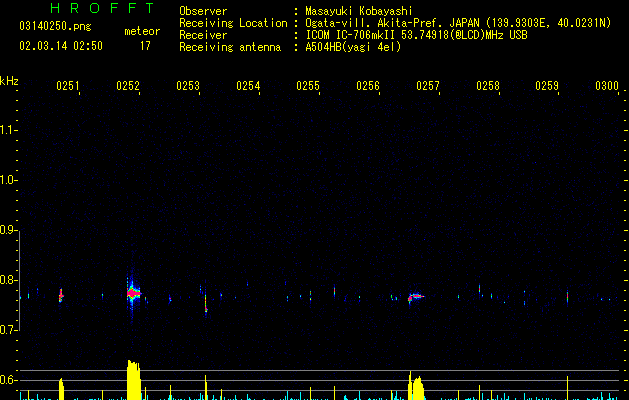
Task: Click the 1.1 kHz axis label
Action: tap(8, 130)
